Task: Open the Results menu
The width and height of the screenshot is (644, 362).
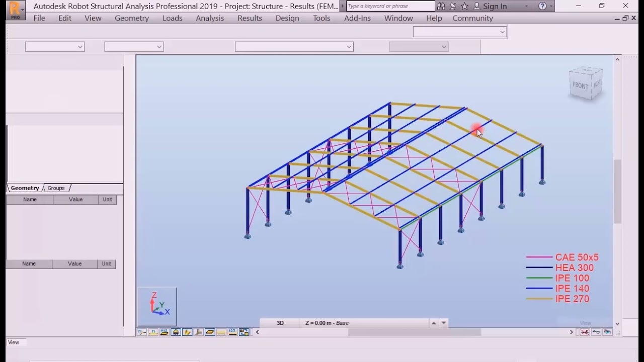Action: point(250,18)
